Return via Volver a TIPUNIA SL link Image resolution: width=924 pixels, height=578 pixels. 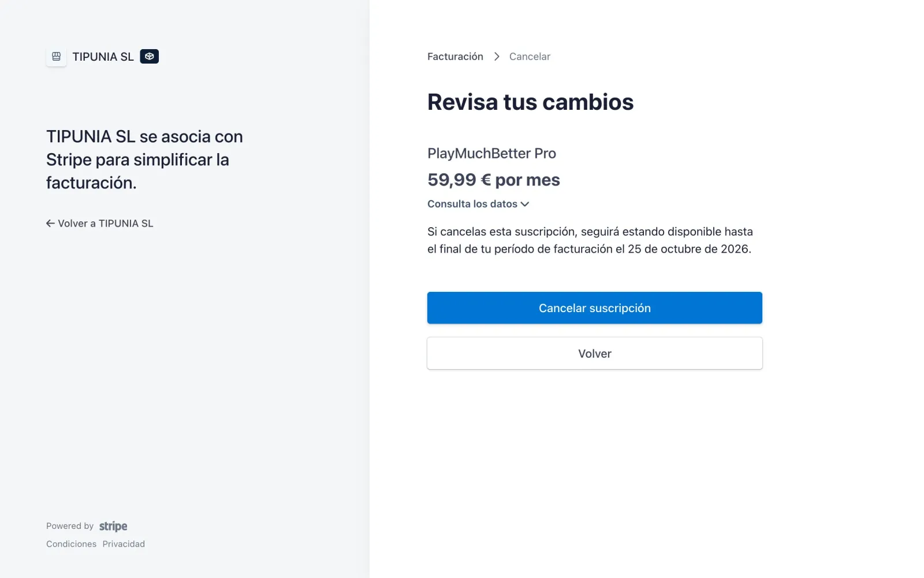(100, 223)
